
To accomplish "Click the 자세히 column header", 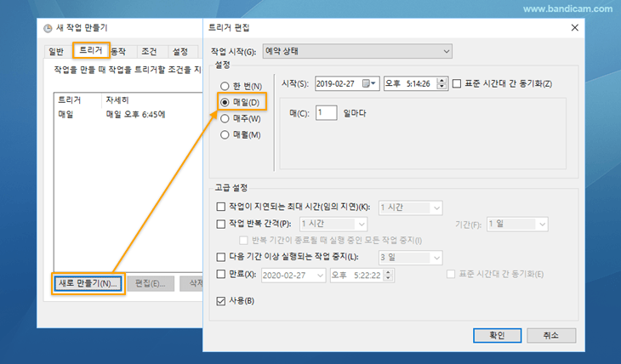I will [152, 100].
